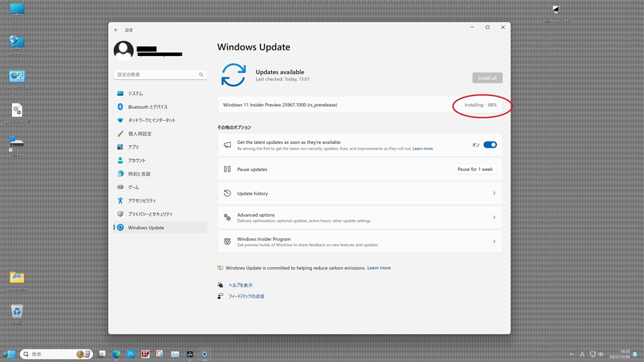This screenshot has width=644, height=362.
Task: Open the アプリ settings category
Action: click(x=160, y=147)
